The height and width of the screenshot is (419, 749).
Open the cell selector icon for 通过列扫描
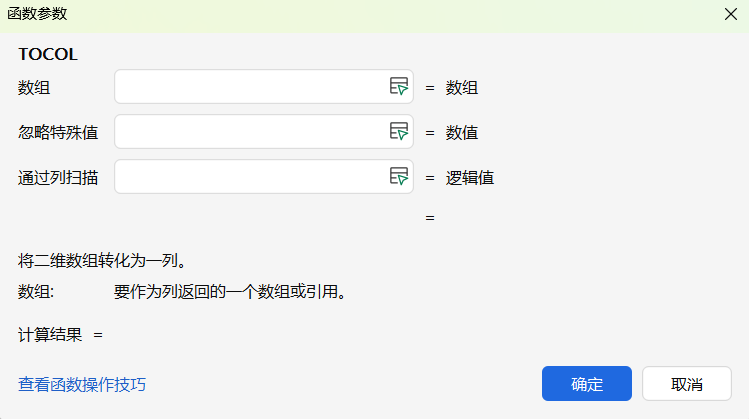pos(399,177)
